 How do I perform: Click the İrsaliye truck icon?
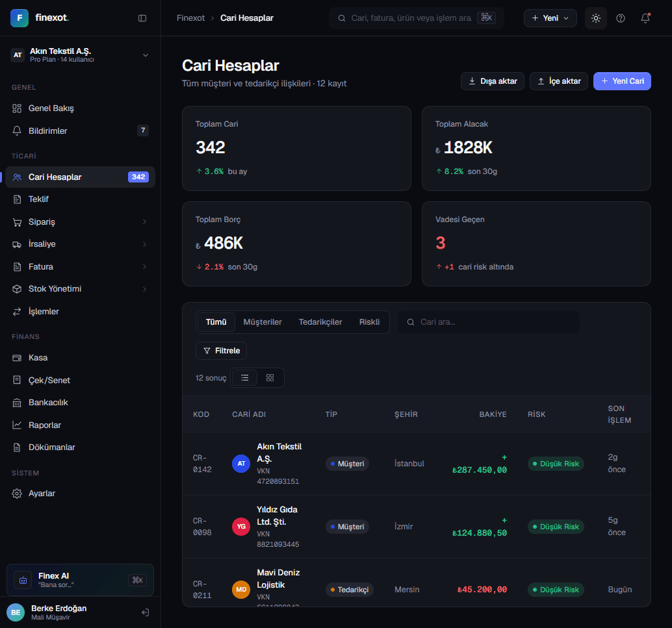17,244
